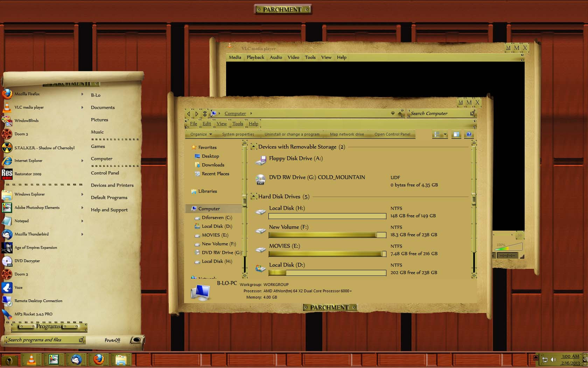
Task: Open VLC Audio menu
Action: coord(276,57)
